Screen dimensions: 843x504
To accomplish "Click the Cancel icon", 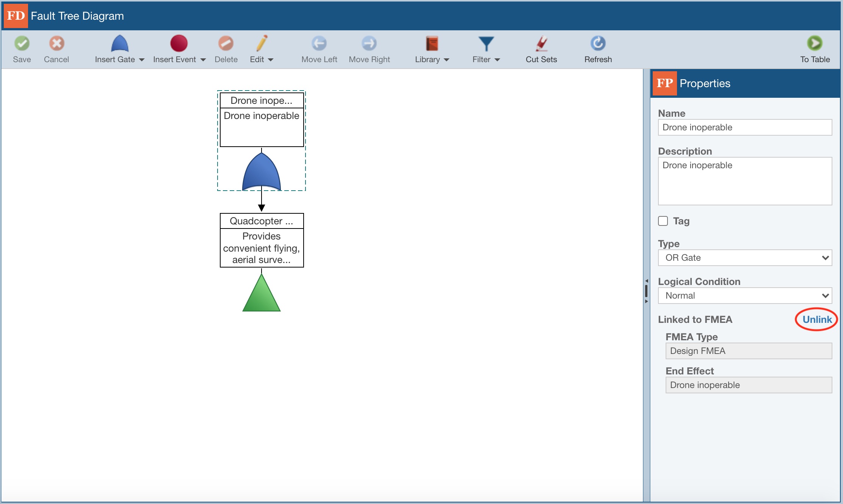I will [56, 49].
